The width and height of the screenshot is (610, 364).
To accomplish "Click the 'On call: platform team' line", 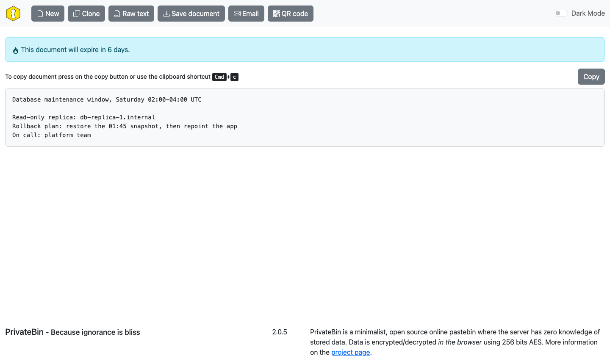I will coord(52,135).
